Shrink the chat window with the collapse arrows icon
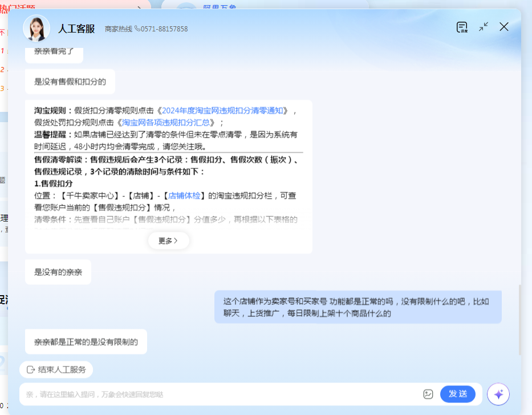 [x=484, y=27]
